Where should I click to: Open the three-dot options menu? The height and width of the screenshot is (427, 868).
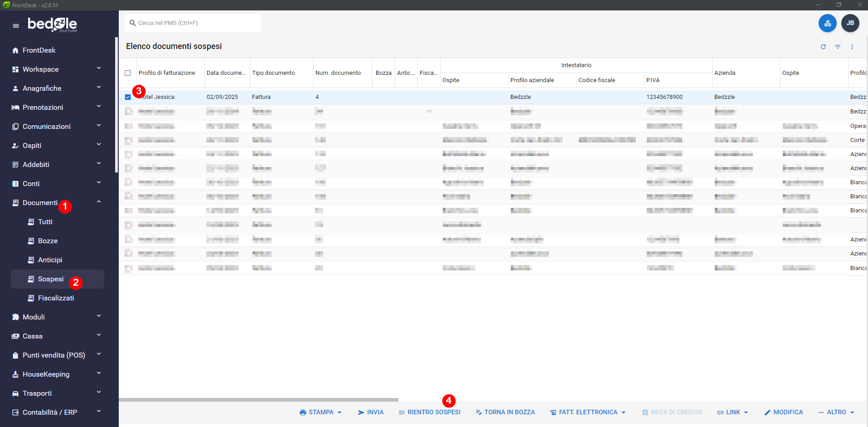click(x=852, y=47)
